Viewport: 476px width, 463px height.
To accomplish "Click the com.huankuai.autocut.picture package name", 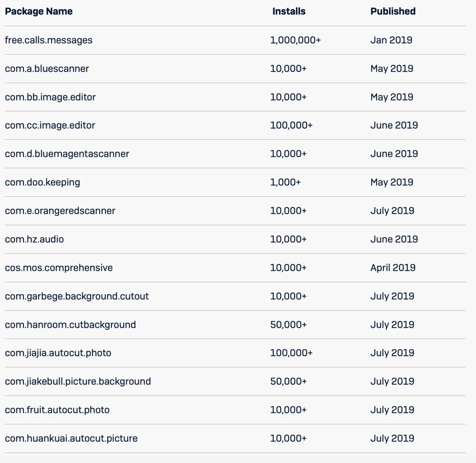I will click(71, 439).
